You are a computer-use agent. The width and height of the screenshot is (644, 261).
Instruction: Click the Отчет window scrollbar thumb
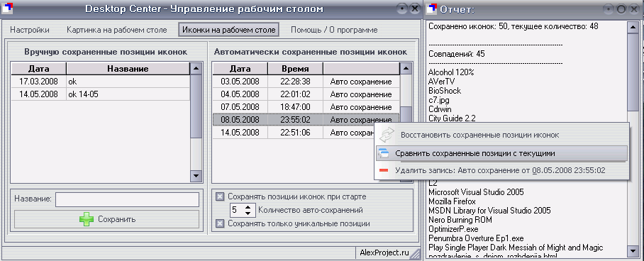[633, 73]
